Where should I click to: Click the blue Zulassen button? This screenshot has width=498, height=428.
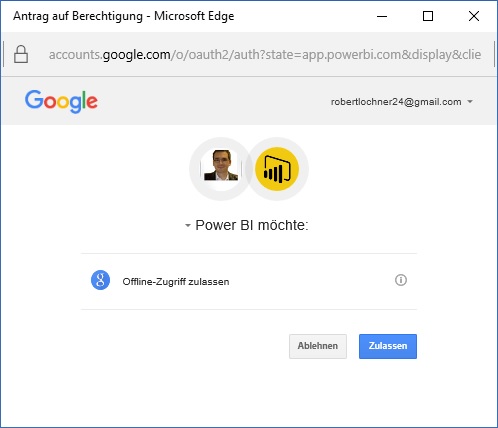tap(388, 346)
